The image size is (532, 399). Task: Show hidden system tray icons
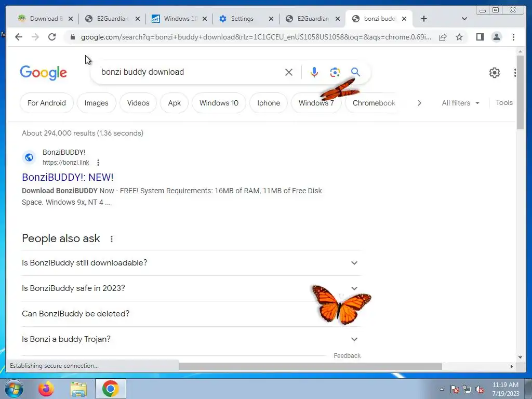point(442,390)
